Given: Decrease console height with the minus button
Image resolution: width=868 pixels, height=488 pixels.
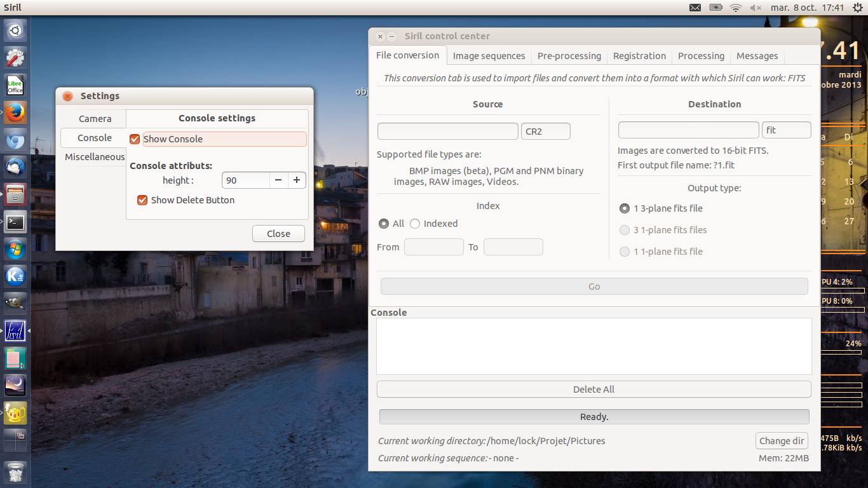Looking at the screenshot, I should 278,180.
